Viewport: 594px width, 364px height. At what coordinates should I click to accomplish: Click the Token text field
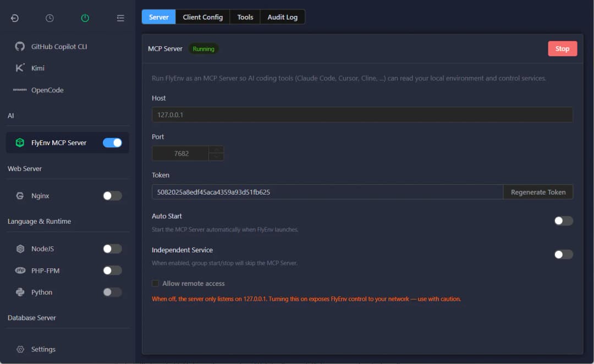click(327, 192)
